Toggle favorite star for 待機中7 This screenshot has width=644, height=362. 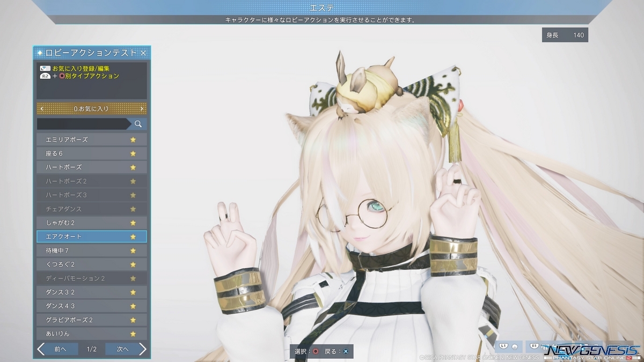(x=133, y=250)
